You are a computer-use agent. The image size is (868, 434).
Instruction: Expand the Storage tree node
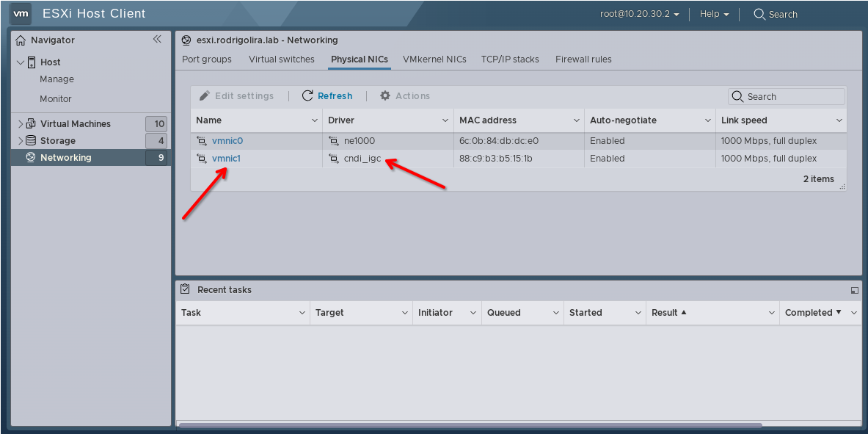coord(21,141)
